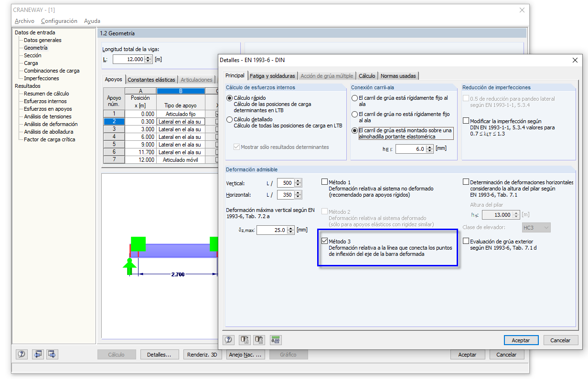Click the Anejo Nac. ... button
The width and height of the screenshot is (588, 379).
246,355
